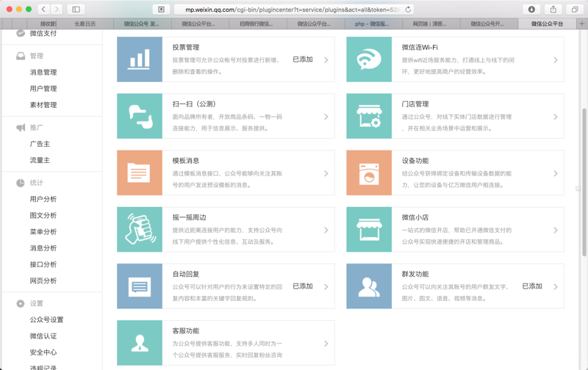Open 公众号设置 in sidebar
The image size is (588, 370).
[46, 320]
